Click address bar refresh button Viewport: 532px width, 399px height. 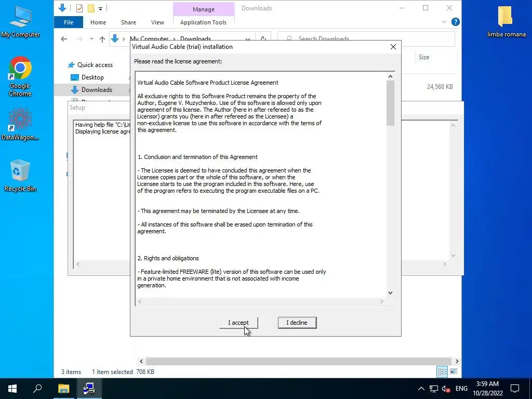coord(263,38)
